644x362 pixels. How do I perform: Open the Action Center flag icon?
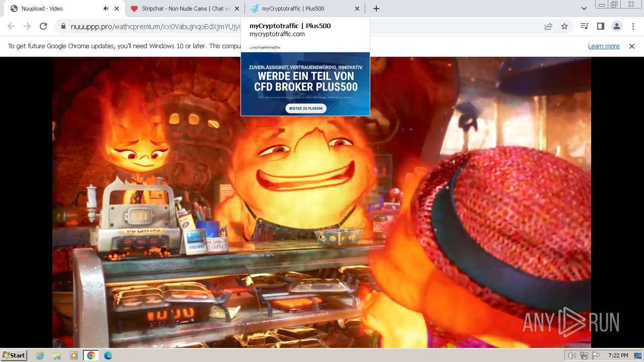tap(596, 355)
